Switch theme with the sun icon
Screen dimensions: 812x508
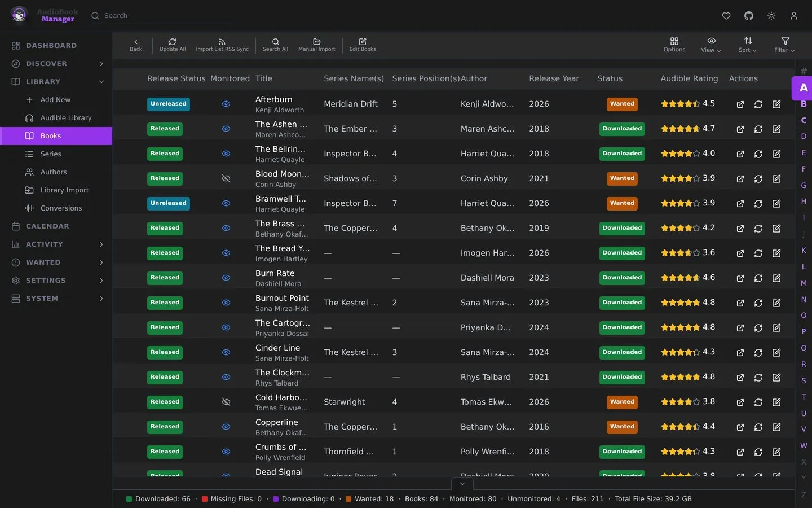(x=771, y=16)
